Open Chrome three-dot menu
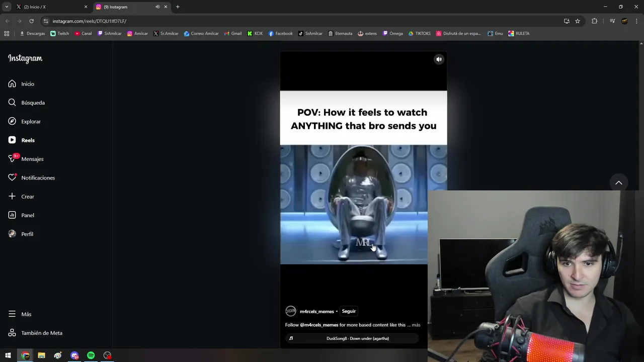Viewport: 644px width, 362px height. 637,21
